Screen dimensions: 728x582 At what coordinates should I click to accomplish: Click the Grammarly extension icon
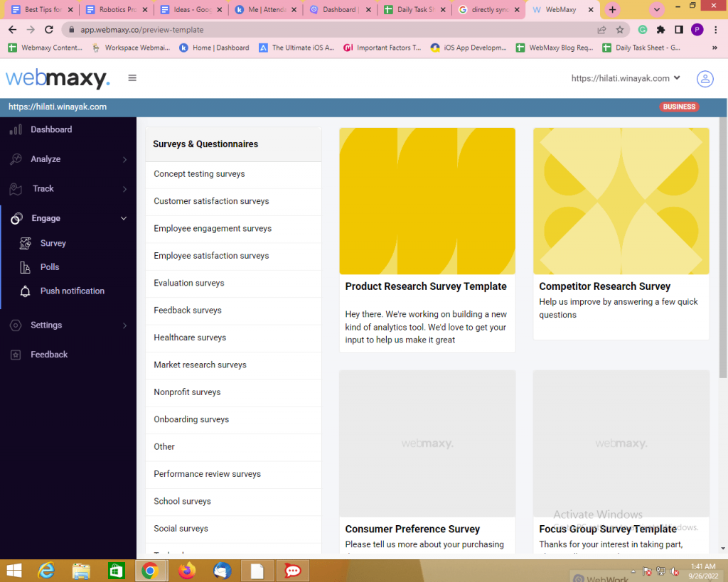click(643, 30)
